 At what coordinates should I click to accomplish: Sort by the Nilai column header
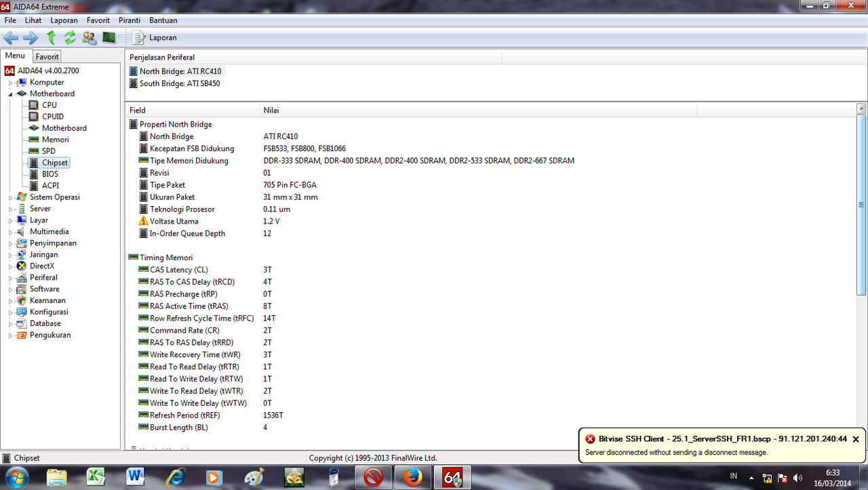[x=479, y=110]
